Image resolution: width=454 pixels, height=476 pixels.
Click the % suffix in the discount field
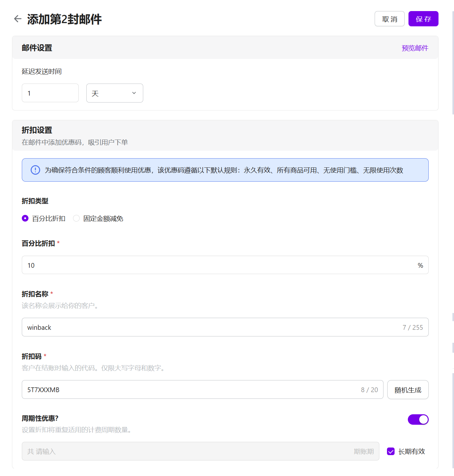[420, 265]
